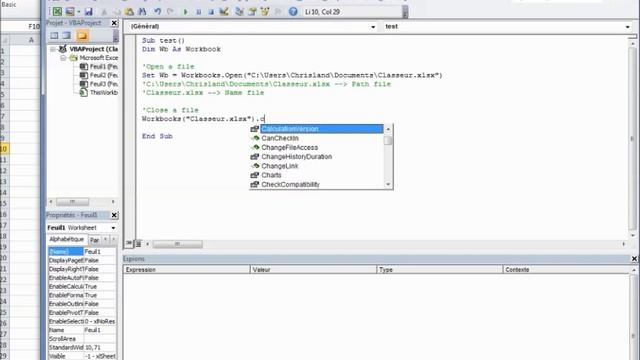Open the Feuil1 Worksheet object dropdown
640x360 pixels.
113,228
